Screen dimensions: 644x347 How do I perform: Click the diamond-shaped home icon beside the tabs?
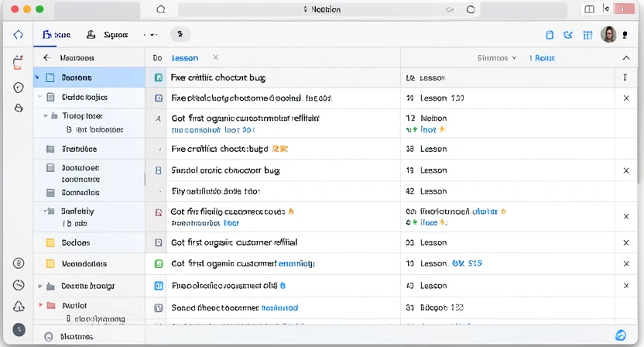tap(18, 35)
